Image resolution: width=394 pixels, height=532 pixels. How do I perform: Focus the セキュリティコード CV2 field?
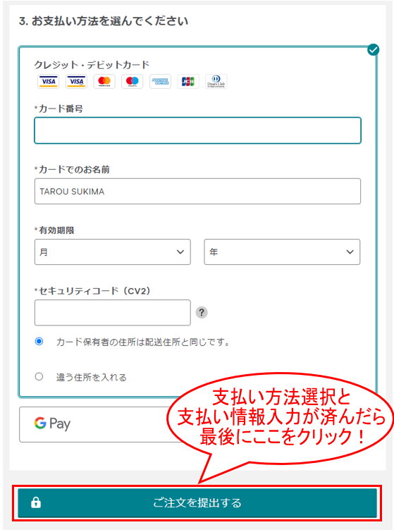(x=112, y=312)
